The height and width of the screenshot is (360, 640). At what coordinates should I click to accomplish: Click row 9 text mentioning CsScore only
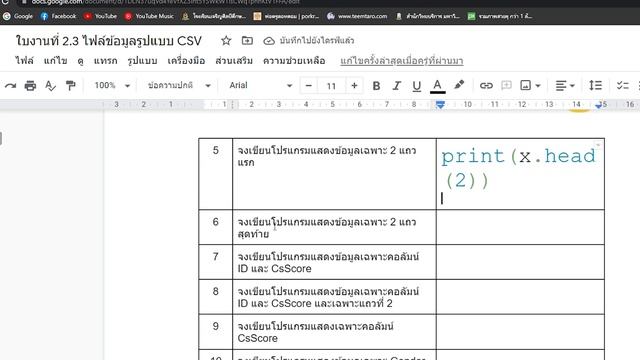(315, 332)
